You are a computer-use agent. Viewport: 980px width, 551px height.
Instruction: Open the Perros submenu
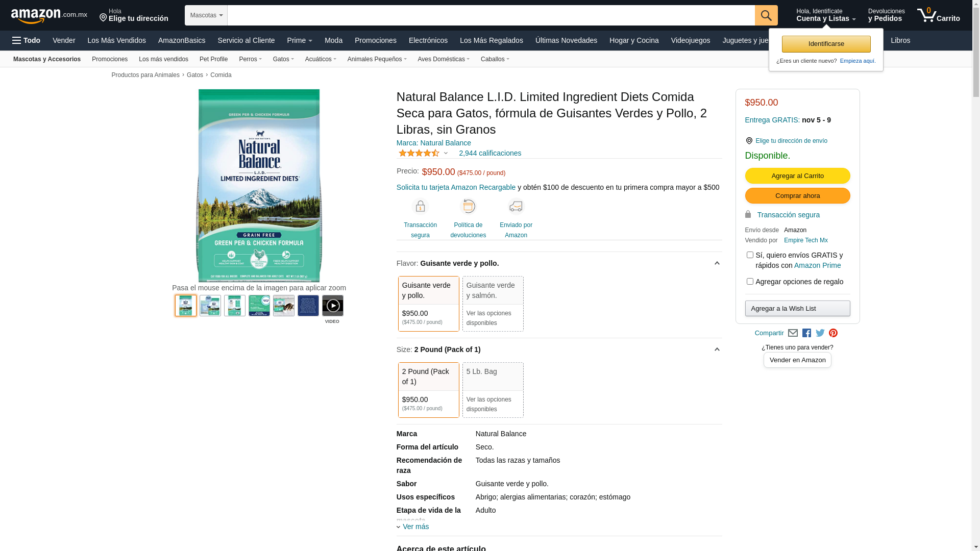point(250,59)
